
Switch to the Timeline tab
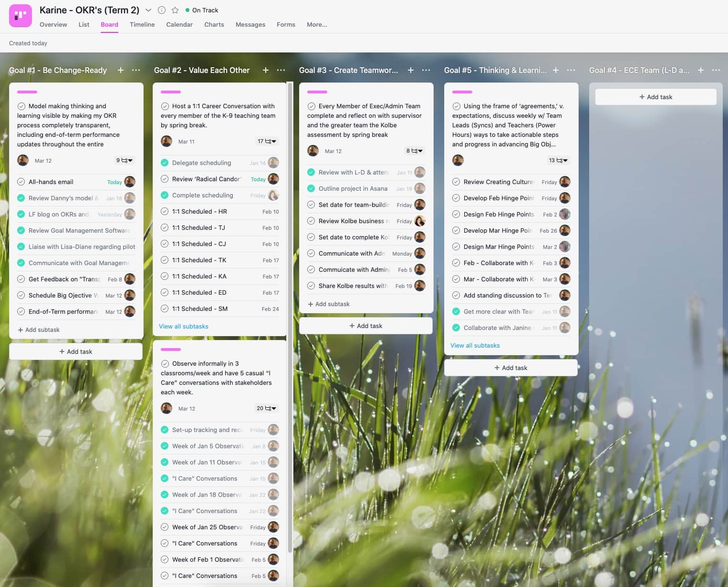pyautogui.click(x=142, y=24)
